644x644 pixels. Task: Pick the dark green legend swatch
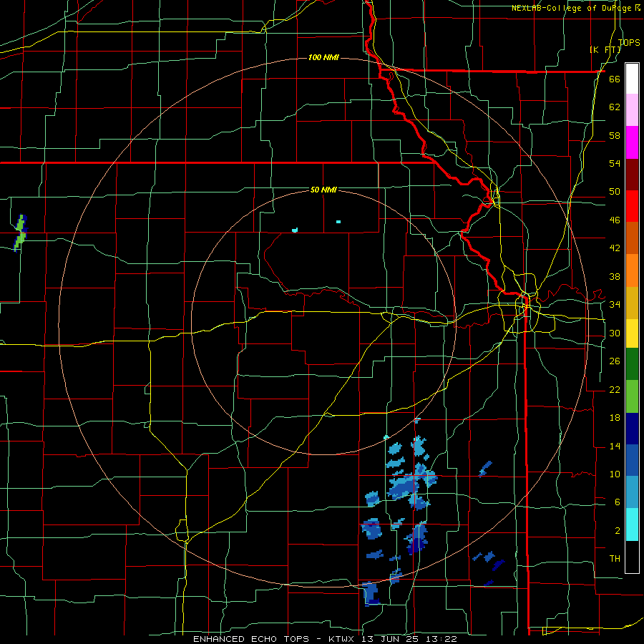[x=632, y=364]
